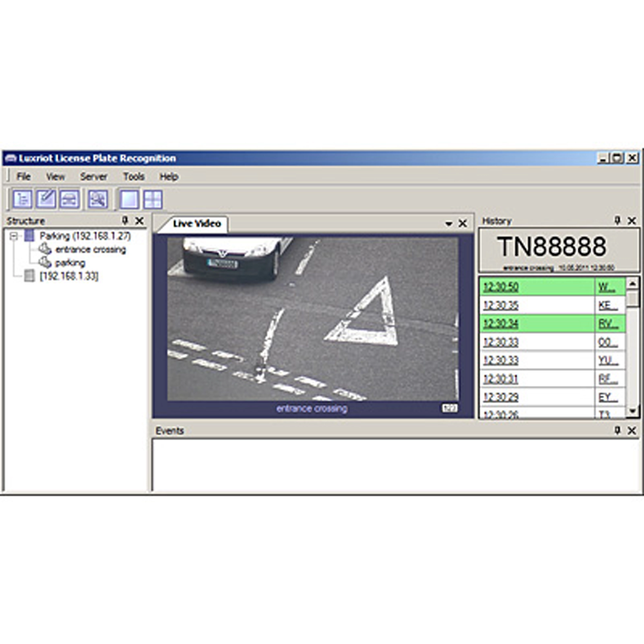Click the application title bar car icon
The height and width of the screenshot is (644, 644).
(11, 158)
